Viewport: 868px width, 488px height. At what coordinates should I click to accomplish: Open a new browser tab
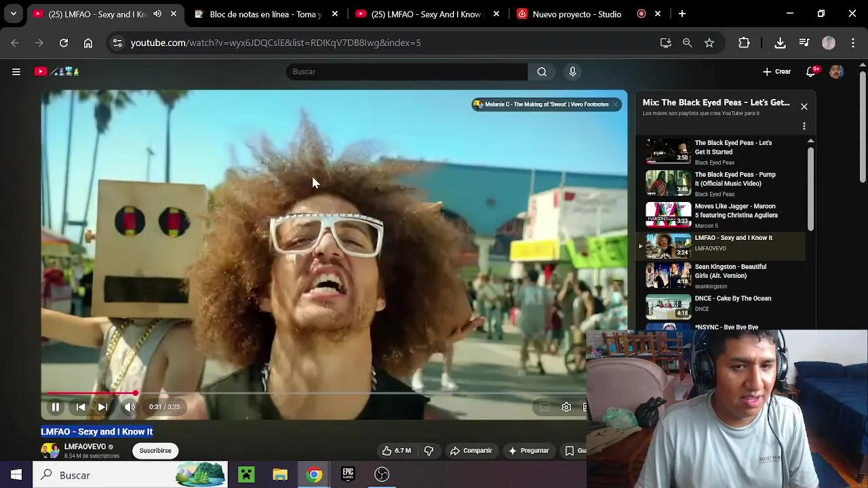pyautogui.click(x=682, y=14)
